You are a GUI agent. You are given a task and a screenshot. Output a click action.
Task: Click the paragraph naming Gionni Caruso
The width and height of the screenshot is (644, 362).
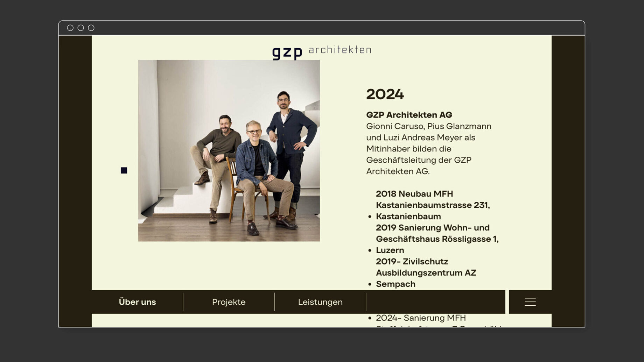(429, 149)
